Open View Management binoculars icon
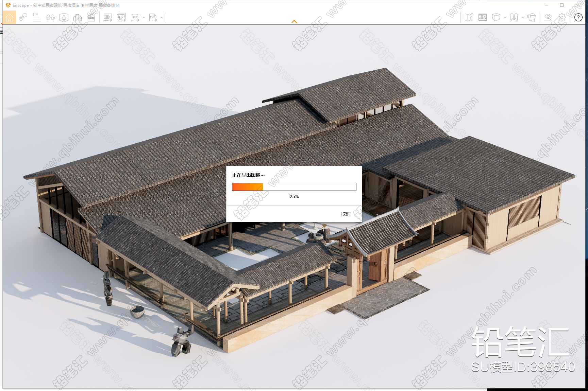The width and height of the screenshot is (588, 391). 50,17
